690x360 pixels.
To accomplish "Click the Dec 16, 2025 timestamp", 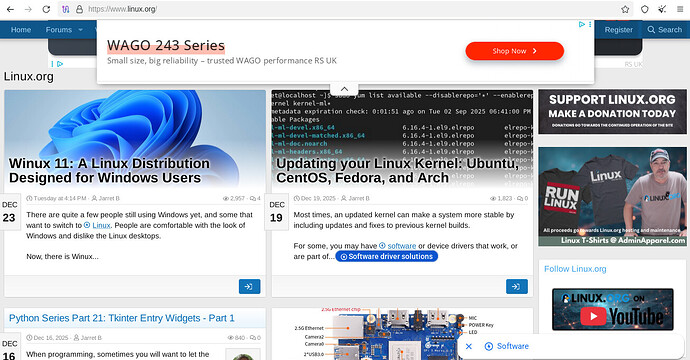I will (51, 338).
